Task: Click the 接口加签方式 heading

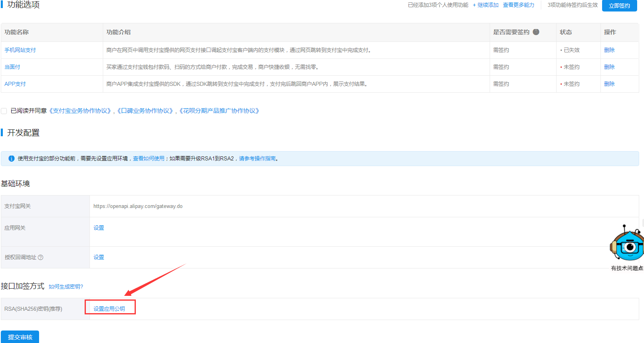Action: point(23,286)
